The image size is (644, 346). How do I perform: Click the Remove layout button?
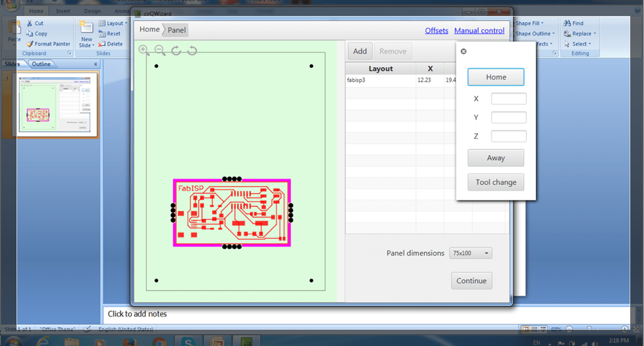click(x=393, y=51)
